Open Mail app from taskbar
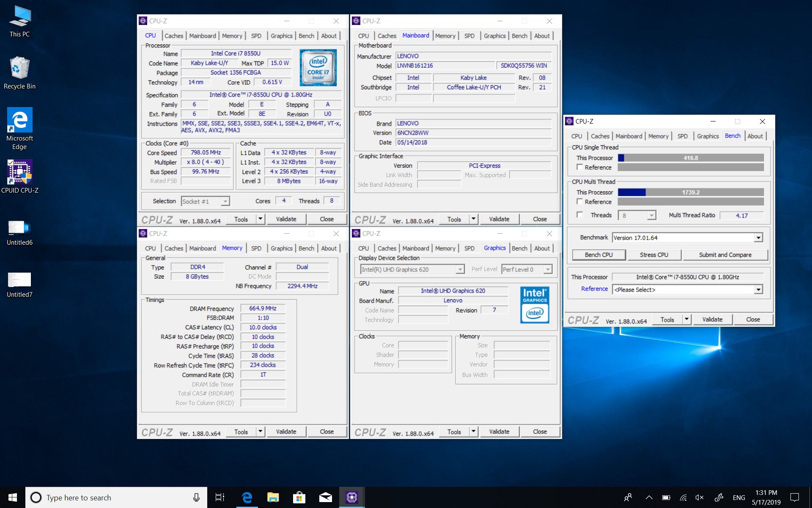812x508 pixels. (x=325, y=497)
